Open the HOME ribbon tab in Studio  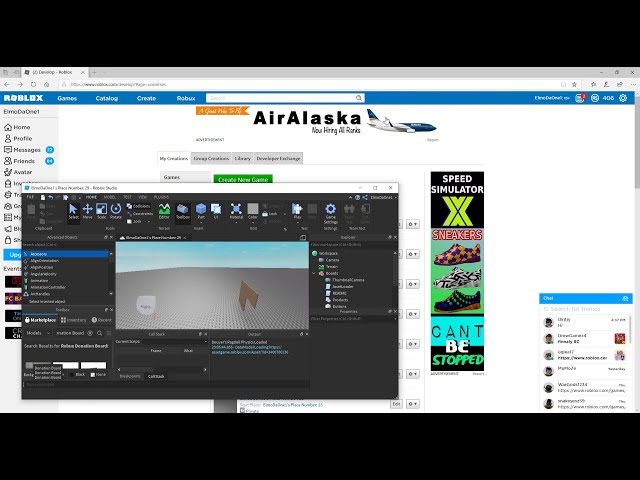coord(91,197)
